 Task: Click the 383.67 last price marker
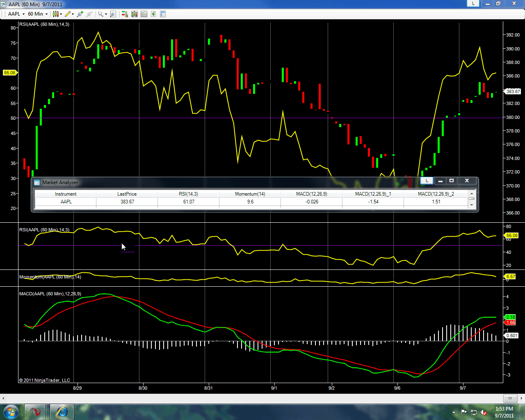(513, 91)
